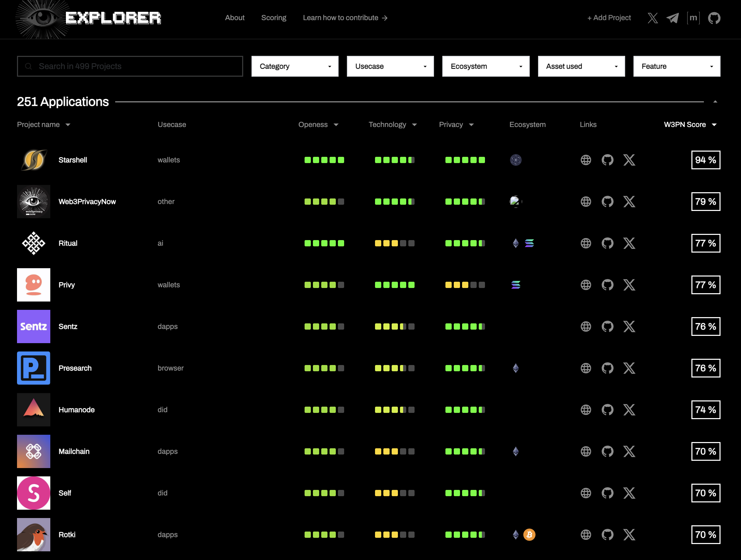Image resolution: width=741 pixels, height=560 pixels.
Task: Open Humanode GitHub icon
Action: point(607,410)
